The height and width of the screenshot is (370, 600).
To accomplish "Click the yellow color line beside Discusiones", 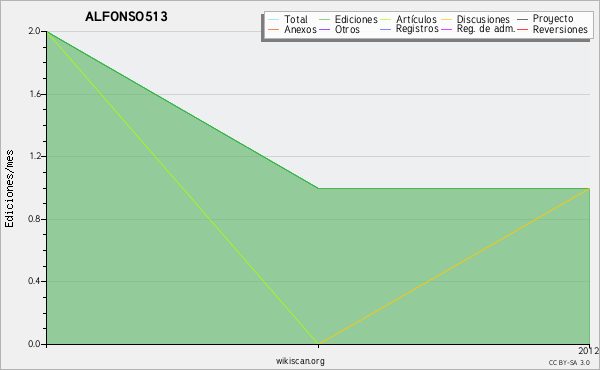I will coord(447,20).
